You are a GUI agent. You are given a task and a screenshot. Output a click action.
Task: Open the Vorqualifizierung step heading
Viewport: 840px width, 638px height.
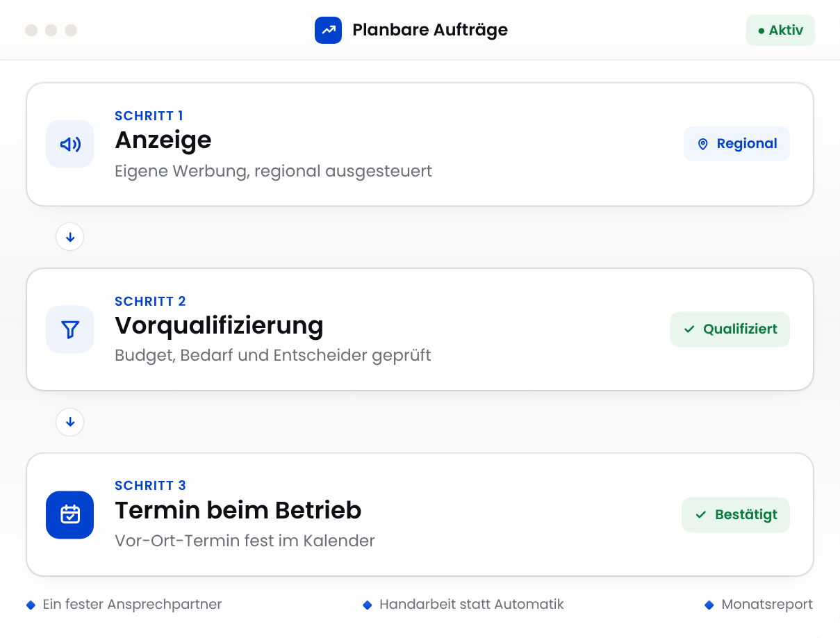219,326
